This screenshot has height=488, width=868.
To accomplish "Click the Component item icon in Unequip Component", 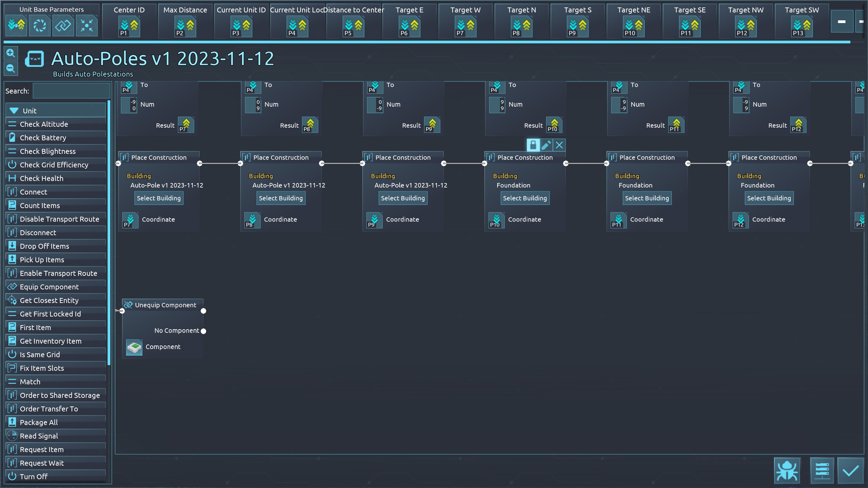I will click(134, 347).
